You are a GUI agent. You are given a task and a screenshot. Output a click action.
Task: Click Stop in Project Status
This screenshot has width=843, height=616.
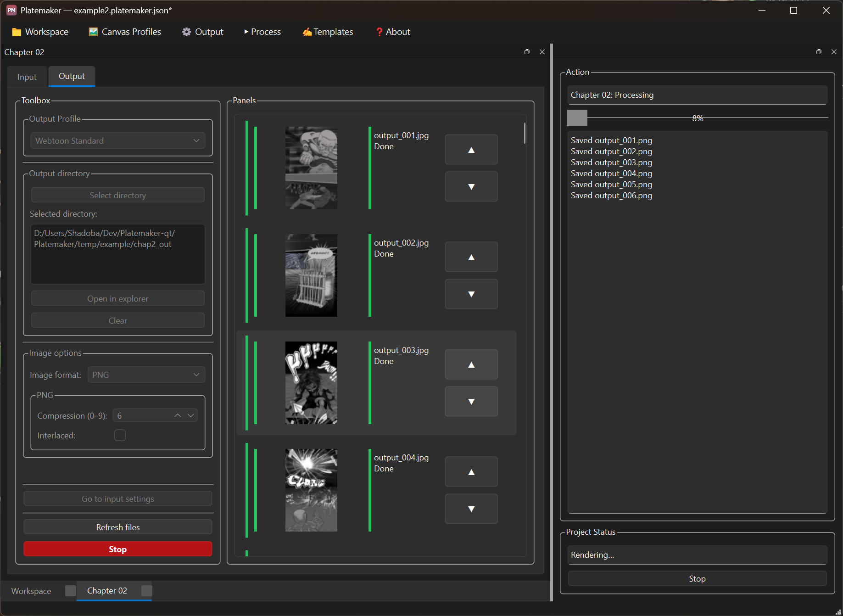point(697,579)
